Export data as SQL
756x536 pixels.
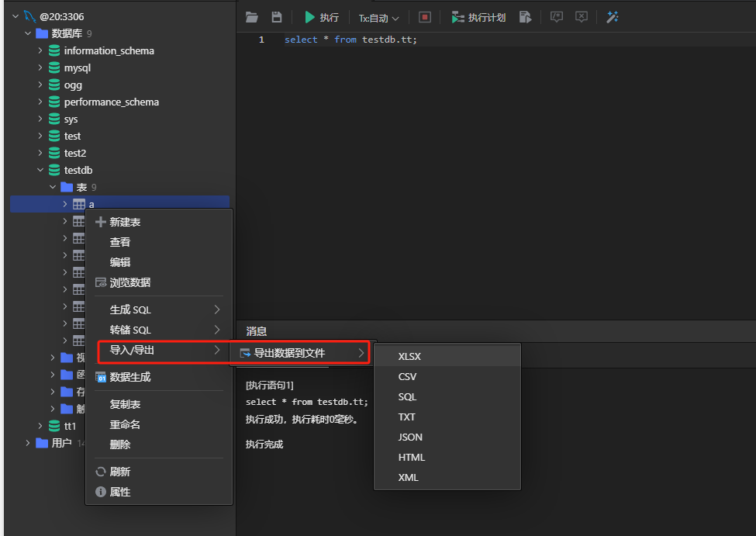447,397
